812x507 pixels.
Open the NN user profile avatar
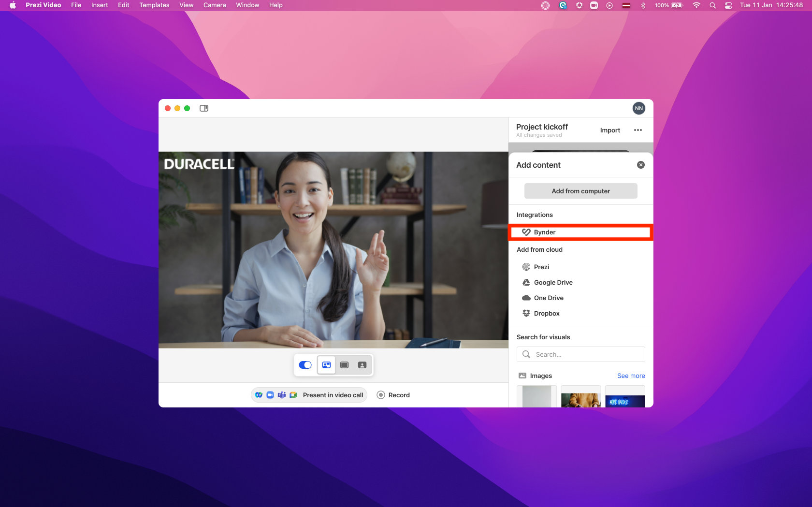pyautogui.click(x=639, y=108)
